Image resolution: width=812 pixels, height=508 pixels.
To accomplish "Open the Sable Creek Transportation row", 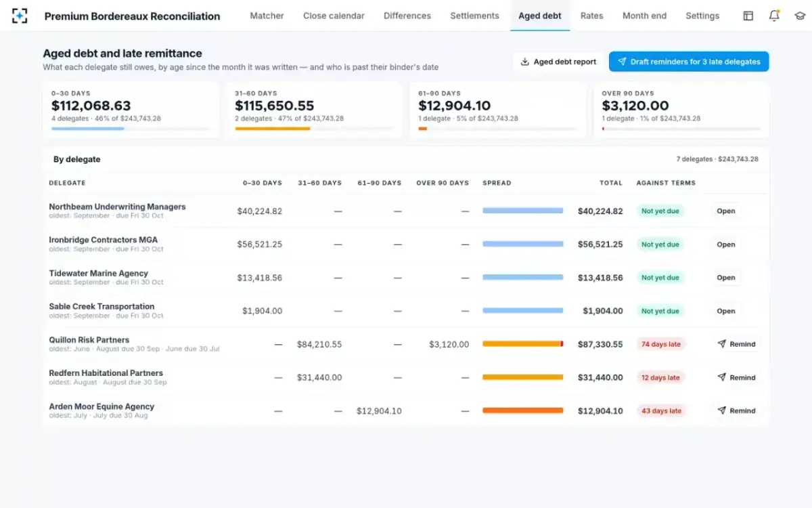I will click(x=725, y=311).
